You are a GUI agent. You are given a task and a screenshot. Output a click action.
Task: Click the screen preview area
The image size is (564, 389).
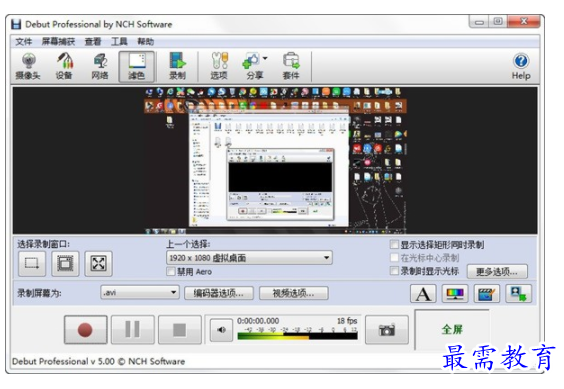click(x=275, y=160)
